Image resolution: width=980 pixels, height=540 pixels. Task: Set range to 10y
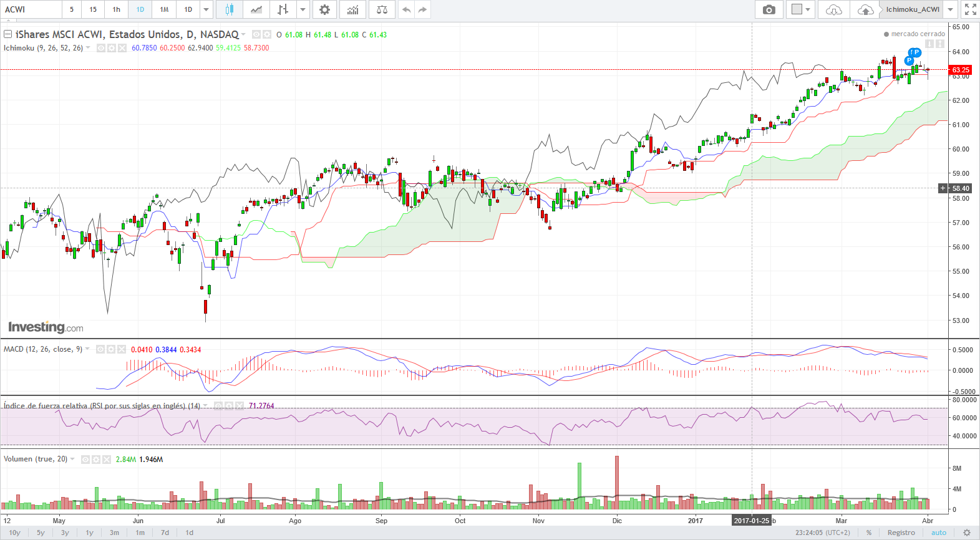[x=14, y=533]
